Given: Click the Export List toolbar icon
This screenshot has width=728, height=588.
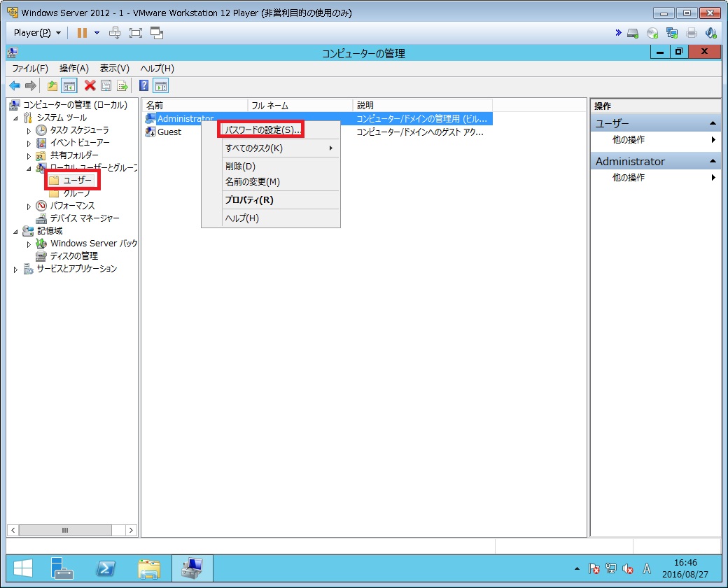Looking at the screenshot, I should 122,86.
